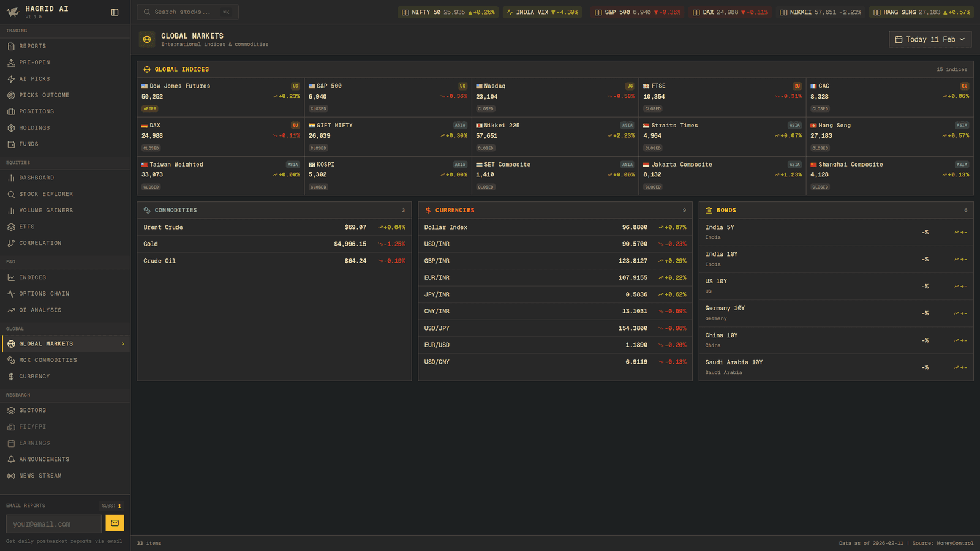The width and height of the screenshot is (980, 551).
Task: Focus the your@email.com input field
Action: click(54, 524)
